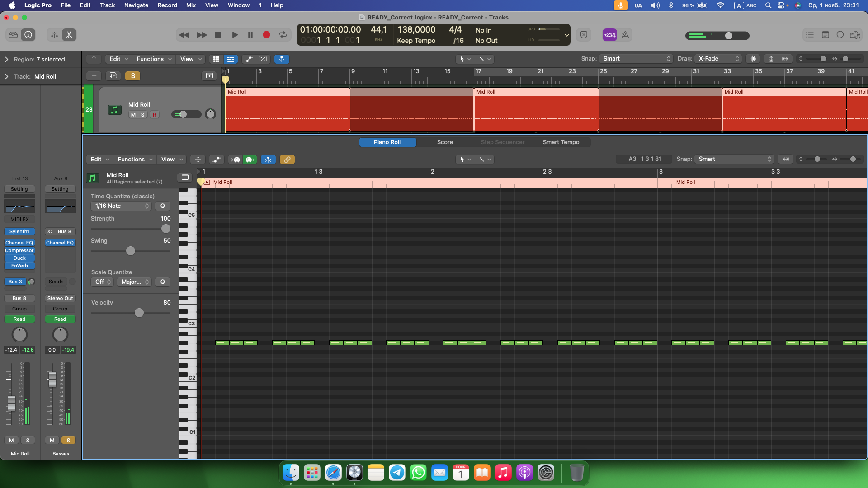Toggle the Cycle mode button
The height and width of the screenshot is (488, 868).
pyautogui.click(x=283, y=35)
